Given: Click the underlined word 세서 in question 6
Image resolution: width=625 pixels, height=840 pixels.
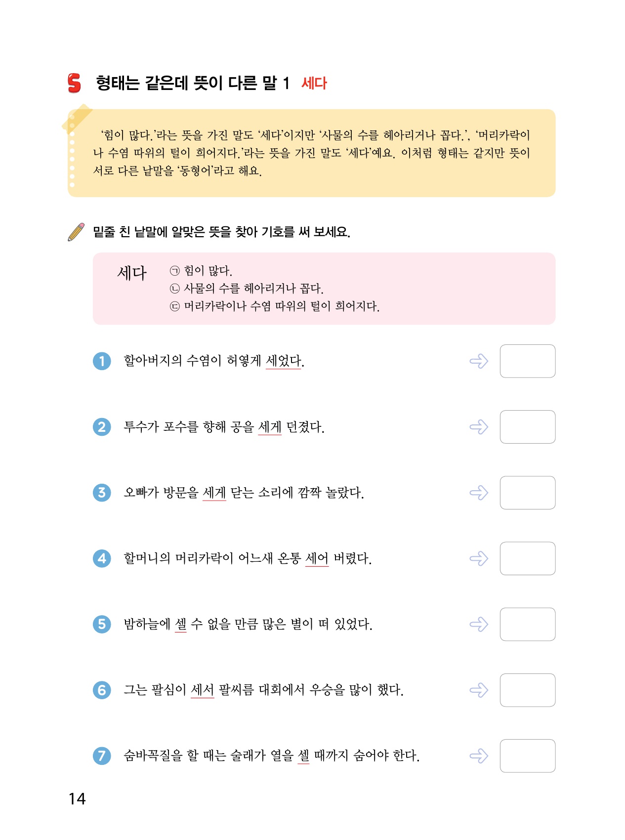Looking at the screenshot, I should tap(203, 690).
